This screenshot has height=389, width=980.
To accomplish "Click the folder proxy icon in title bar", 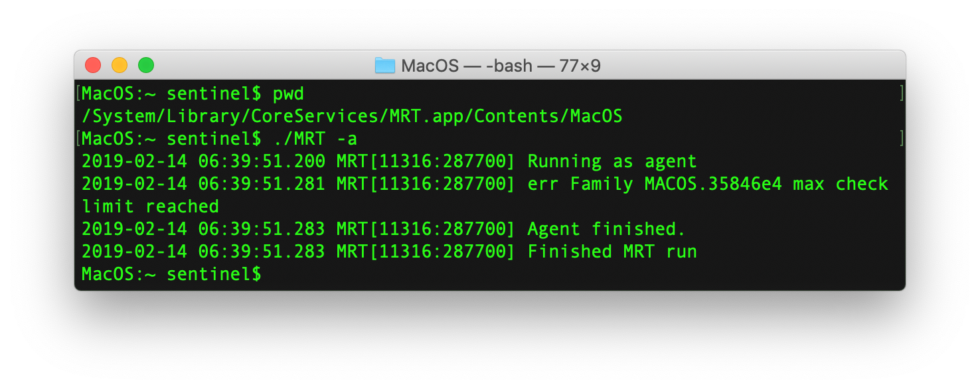I will point(384,65).
